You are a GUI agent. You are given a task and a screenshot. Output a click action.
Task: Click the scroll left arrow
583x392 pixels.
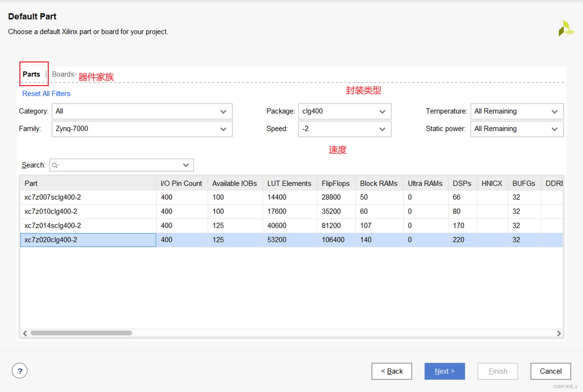25,333
